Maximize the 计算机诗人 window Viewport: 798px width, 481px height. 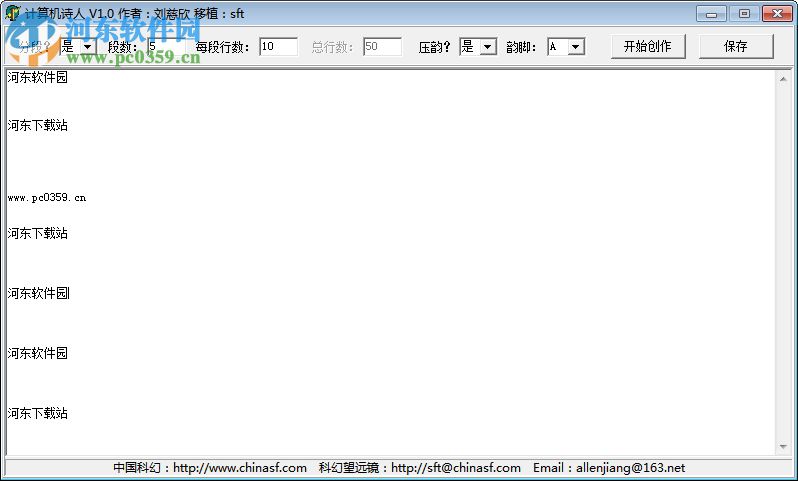click(x=744, y=14)
